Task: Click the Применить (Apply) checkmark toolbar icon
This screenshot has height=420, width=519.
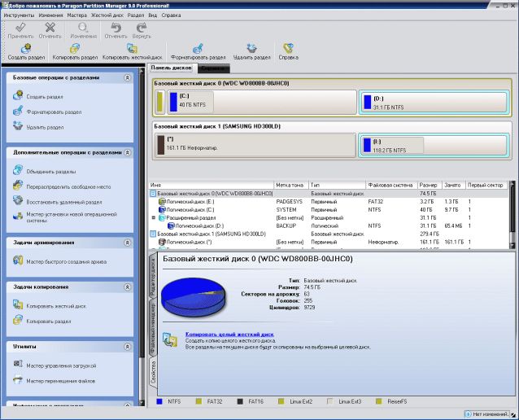Action: coord(20,27)
